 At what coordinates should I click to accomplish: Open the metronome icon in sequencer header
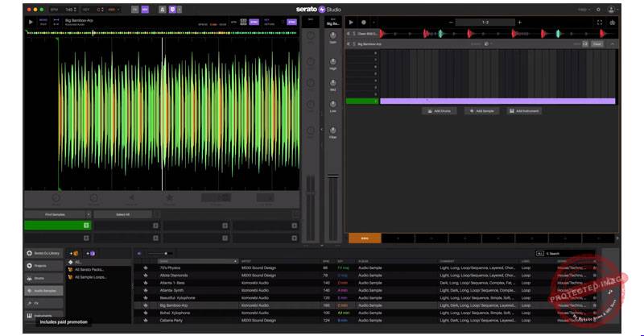click(x=612, y=23)
